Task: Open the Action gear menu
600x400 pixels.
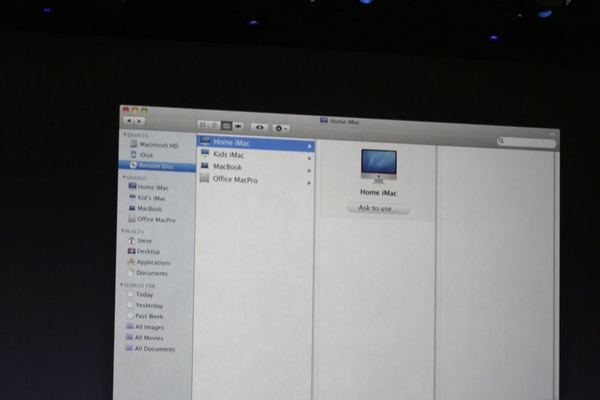Action: pyautogui.click(x=281, y=128)
